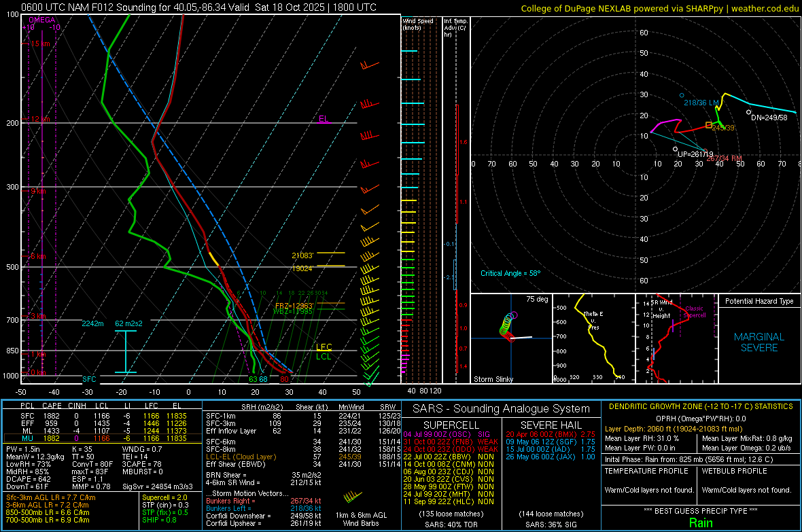Click the '2242m' effective inflow label
Viewport: 802px width, 532px height.
[92, 323]
